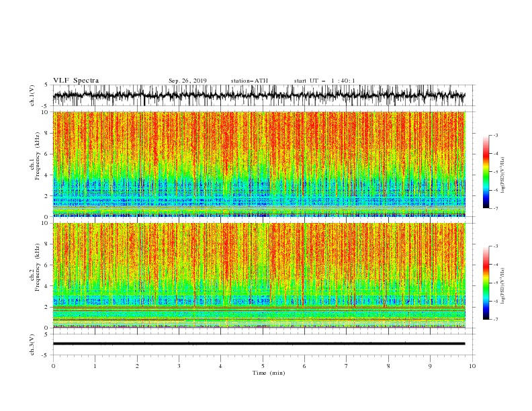Click the "Time (min)" axis title
The height and width of the screenshot is (411, 532).
269,373
